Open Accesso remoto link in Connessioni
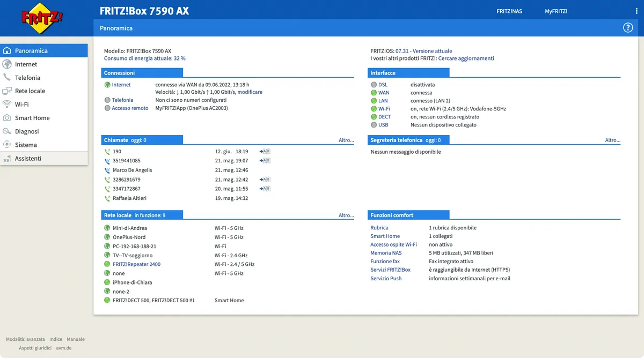Screen dimensions: 644x358 click(x=130, y=108)
